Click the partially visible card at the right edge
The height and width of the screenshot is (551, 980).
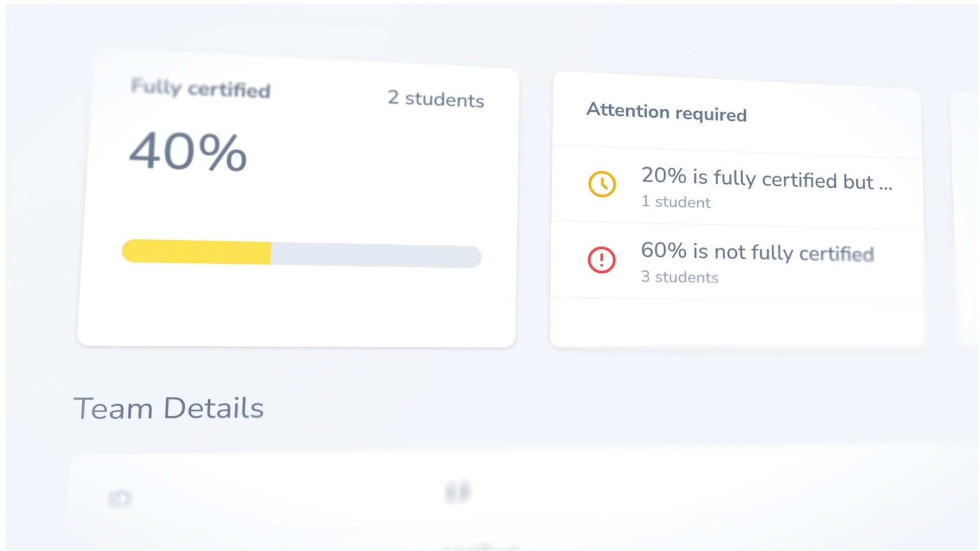coord(965,219)
